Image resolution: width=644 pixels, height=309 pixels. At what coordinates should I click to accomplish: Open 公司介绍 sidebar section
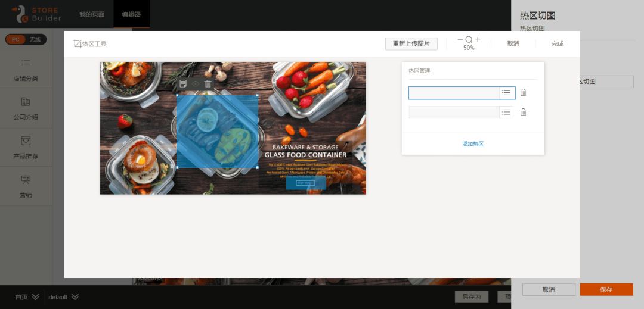(26, 108)
